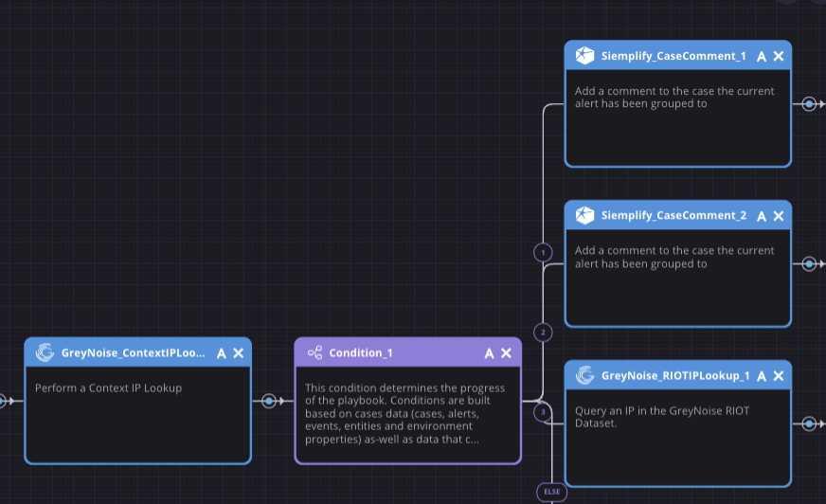826x504 pixels.
Task: Select branch 2 marker of Condition_1
Action: point(543,333)
